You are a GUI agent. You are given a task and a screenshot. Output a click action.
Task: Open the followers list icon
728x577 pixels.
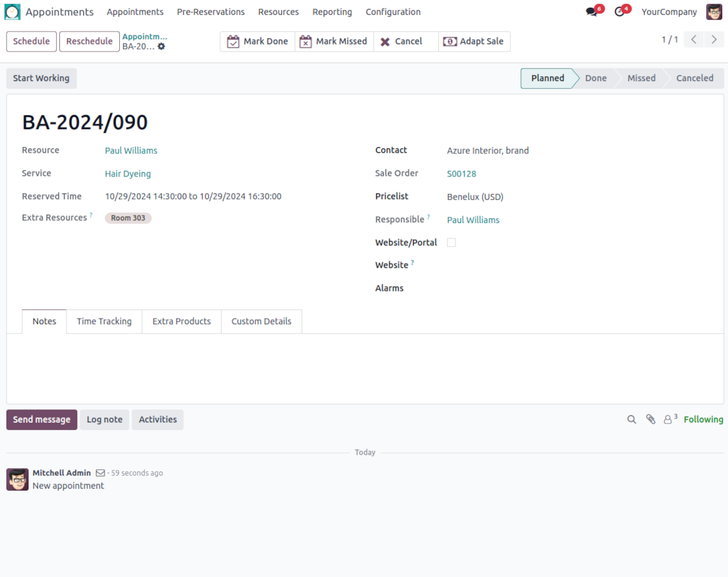click(x=669, y=420)
